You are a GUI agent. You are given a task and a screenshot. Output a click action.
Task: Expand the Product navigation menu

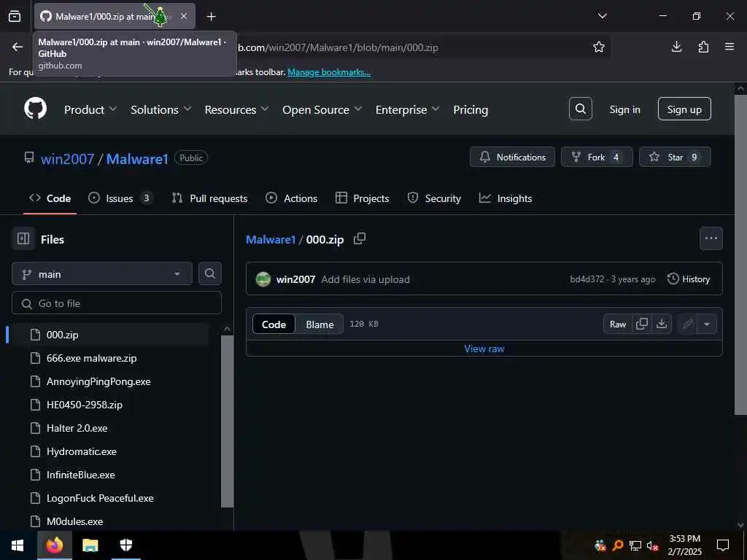pos(90,109)
